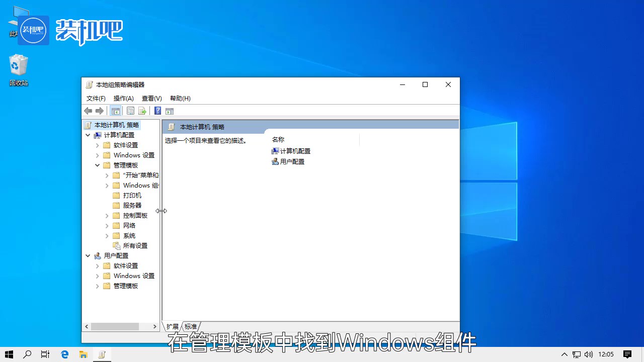This screenshot has height=362, width=644.
Task: Open the 文件(F) menu
Action: coord(96,98)
